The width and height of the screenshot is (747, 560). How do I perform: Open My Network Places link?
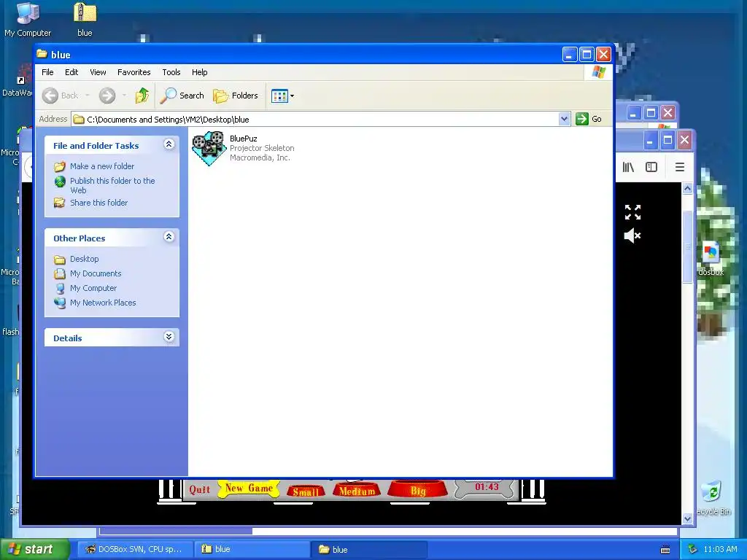103,303
